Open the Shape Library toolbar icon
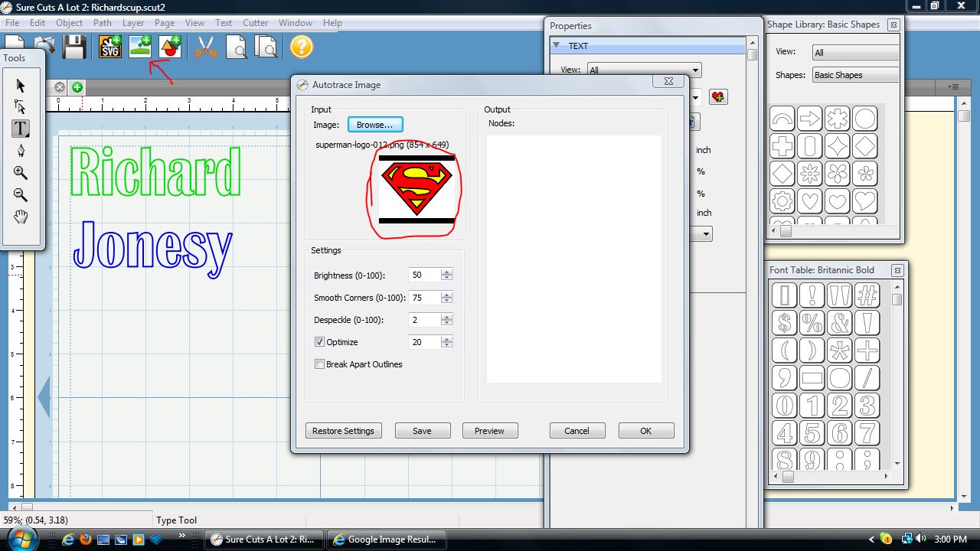This screenshot has width=980, height=551. pyautogui.click(x=170, y=47)
